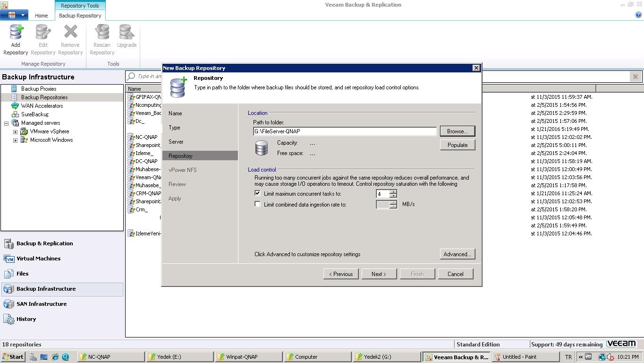Expand the Microsoft Windows tree node
Screen dimensions: 644x363
(x=15, y=140)
